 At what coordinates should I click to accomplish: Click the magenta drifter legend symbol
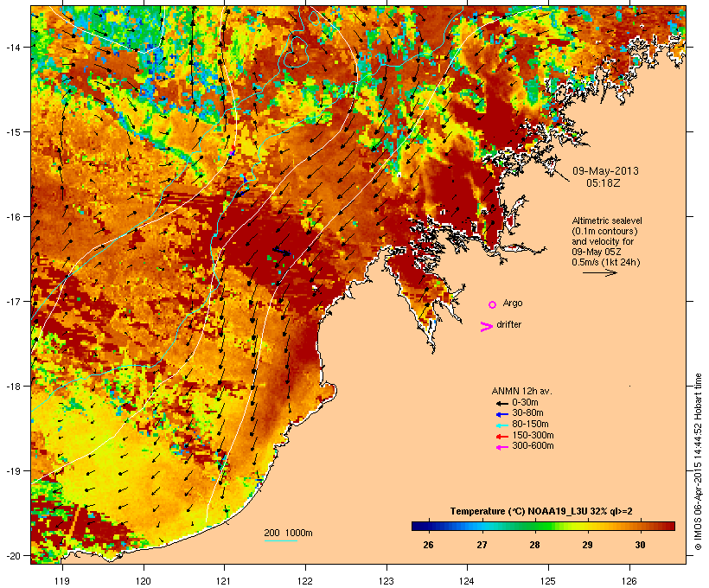pos(486,327)
